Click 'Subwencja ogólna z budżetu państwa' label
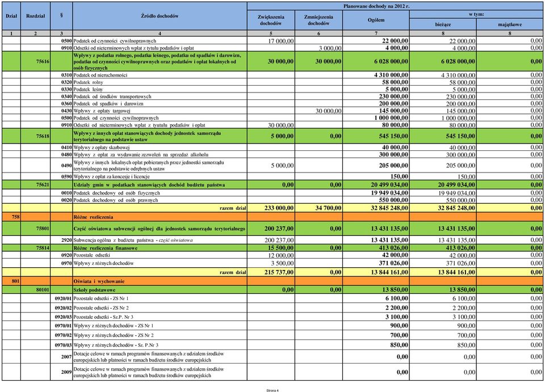 coord(133,240)
